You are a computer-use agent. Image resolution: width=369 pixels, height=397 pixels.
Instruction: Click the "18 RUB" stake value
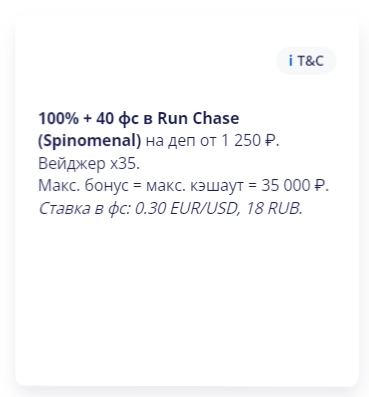coord(272,208)
